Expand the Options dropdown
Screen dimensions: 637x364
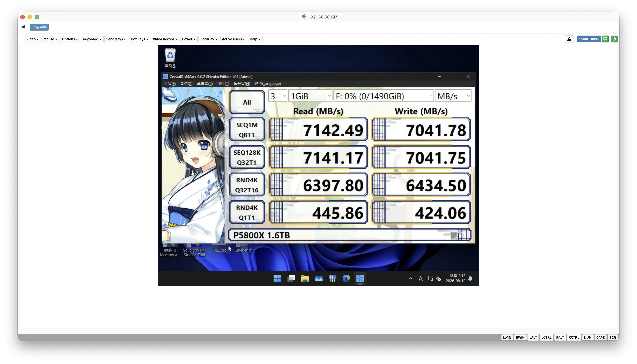70,39
